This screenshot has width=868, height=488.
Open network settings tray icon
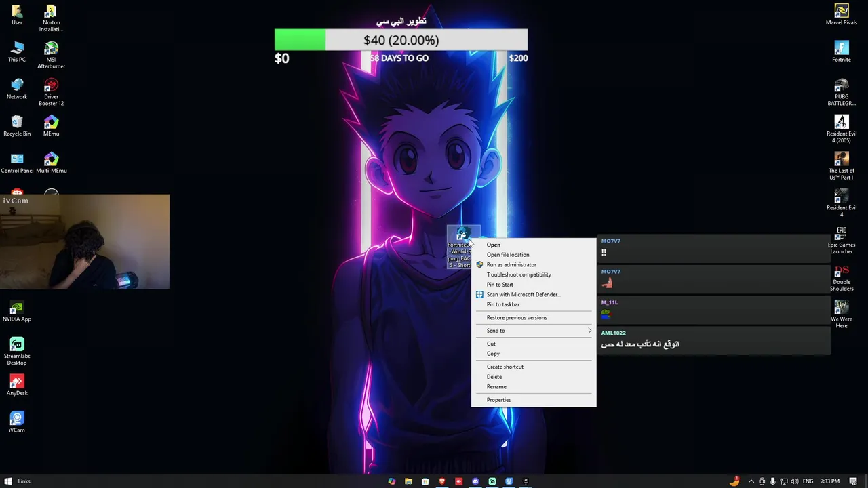point(783,481)
